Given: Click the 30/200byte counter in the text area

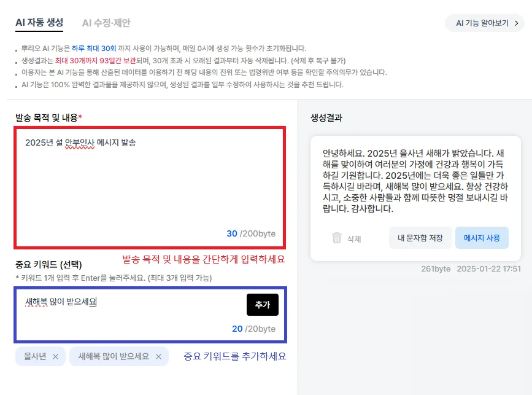Looking at the screenshot, I should [251, 233].
